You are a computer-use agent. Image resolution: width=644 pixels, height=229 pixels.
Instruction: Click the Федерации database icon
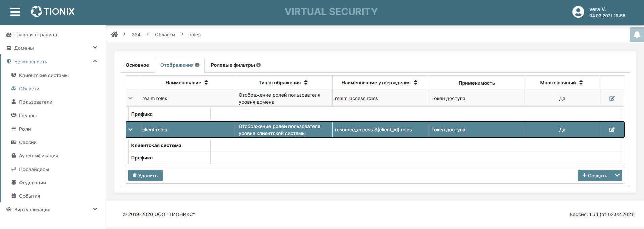pyautogui.click(x=14, y=182)
